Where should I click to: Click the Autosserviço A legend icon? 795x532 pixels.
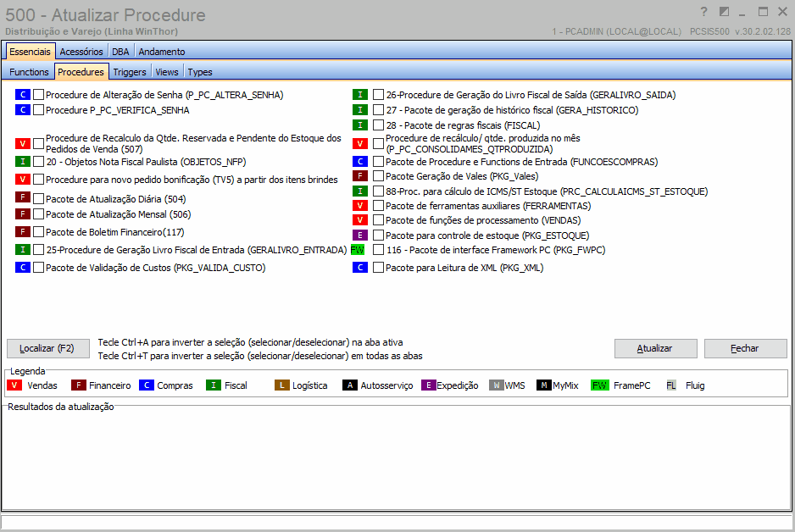click(x=350, y=385)
